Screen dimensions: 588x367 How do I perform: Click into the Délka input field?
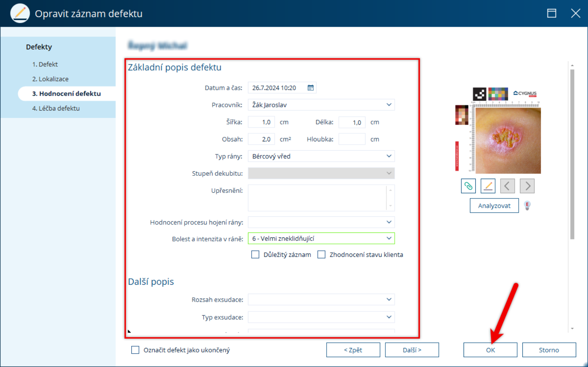[x=352, y=122]
